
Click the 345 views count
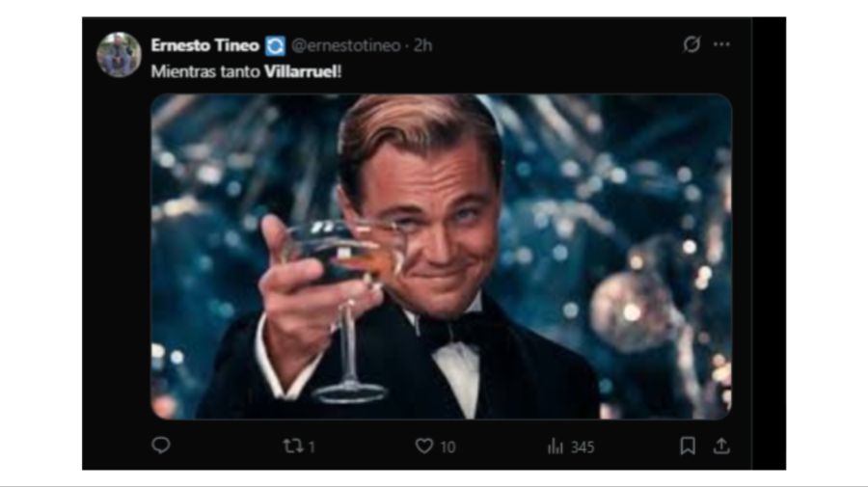pos(583,446)
